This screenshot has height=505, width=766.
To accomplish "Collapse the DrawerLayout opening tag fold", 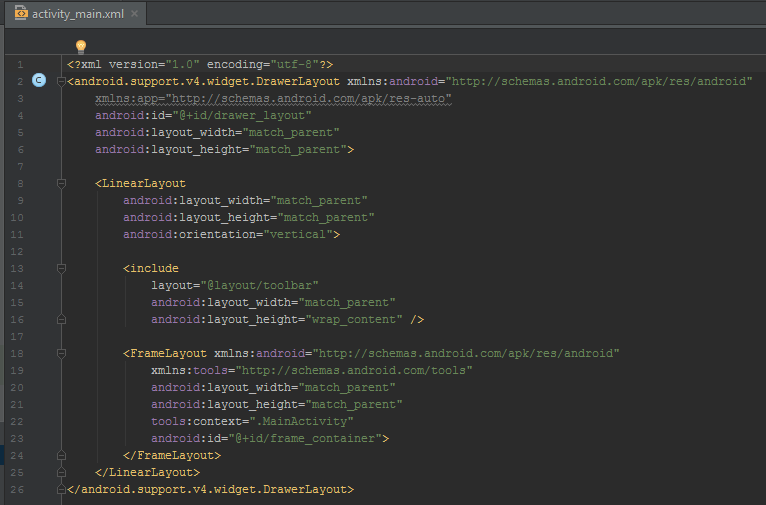I will click(x=61, y=82).
